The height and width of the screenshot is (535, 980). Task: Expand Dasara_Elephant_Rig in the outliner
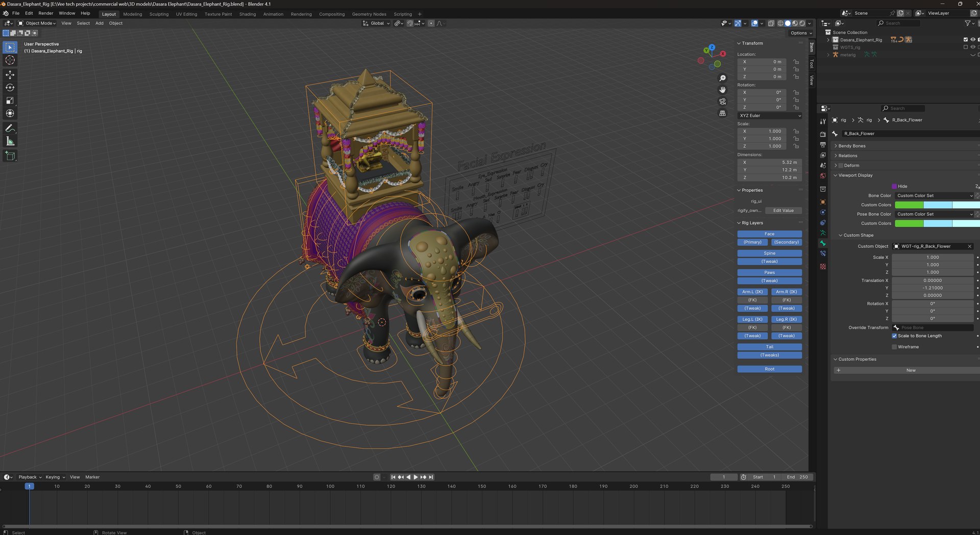tap(828, 40)
